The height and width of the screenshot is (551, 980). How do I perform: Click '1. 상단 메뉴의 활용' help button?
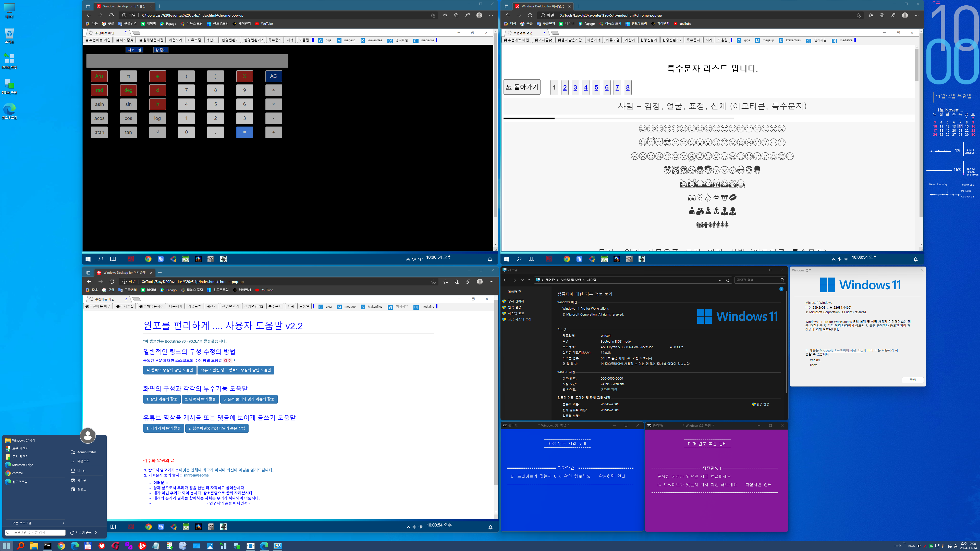click(x=162, y=399)
